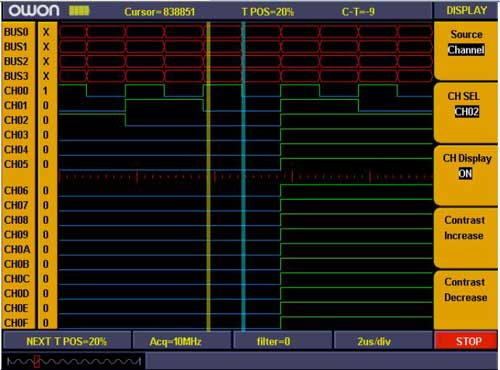The width and height of the screenshot is (500, 370).
Task: Click the cyan trigger position line
Action: [x=243, y=177]
